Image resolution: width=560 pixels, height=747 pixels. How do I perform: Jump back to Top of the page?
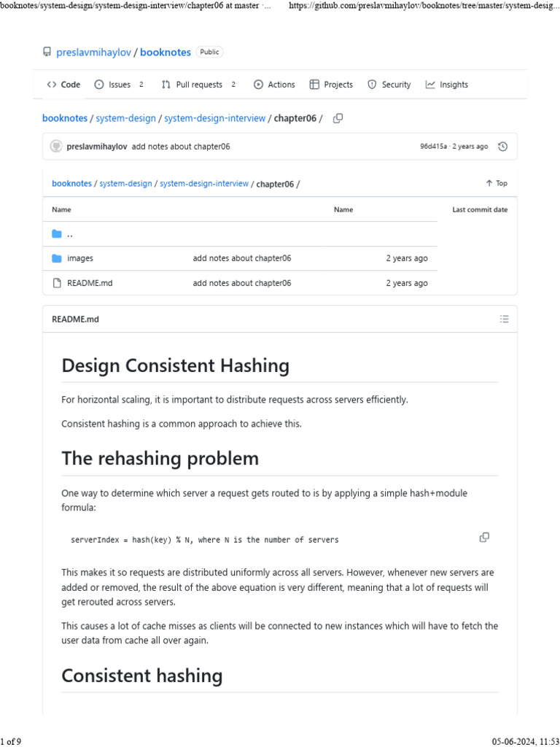pos(497,183)
